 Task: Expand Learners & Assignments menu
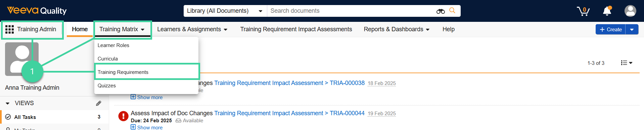pos(192,30)
